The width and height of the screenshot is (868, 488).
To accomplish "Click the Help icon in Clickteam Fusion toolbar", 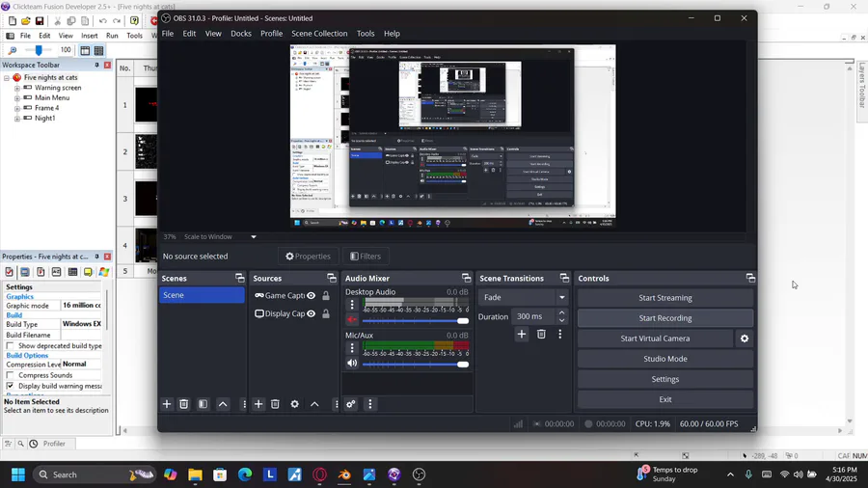I will 134,21.
